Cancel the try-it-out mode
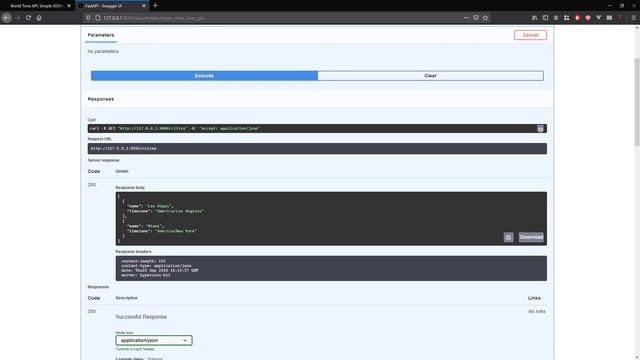Image resolution: width=640 pixels, height=360 pixels. click(530, 35)
